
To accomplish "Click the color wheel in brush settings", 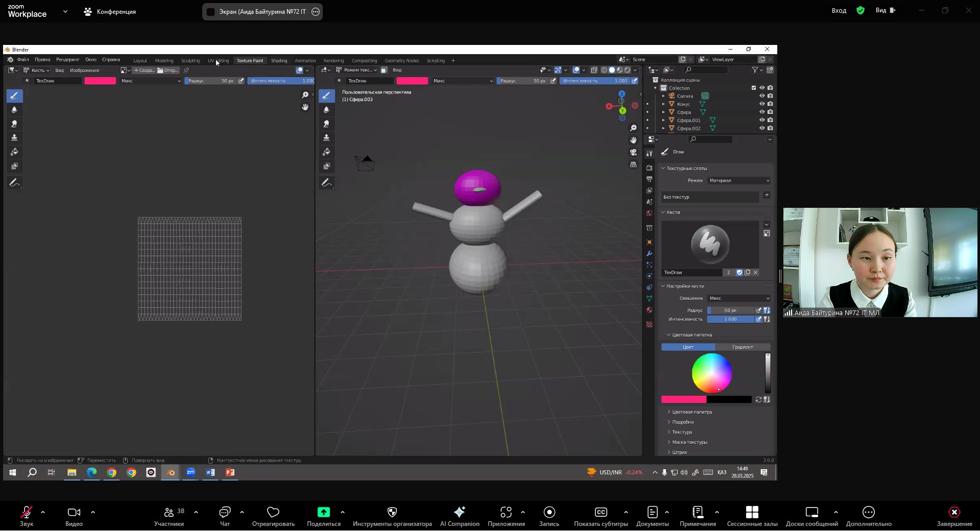I will coord(711,373).
